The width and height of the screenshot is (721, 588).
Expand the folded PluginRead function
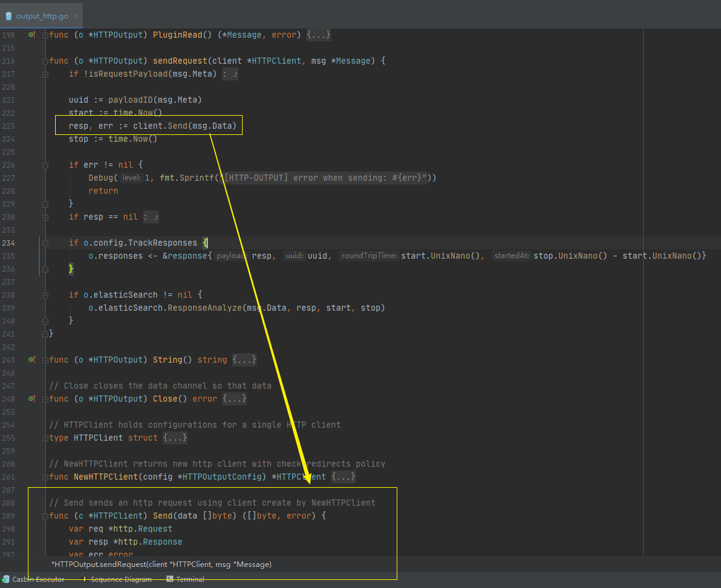[x=45, y=35]
